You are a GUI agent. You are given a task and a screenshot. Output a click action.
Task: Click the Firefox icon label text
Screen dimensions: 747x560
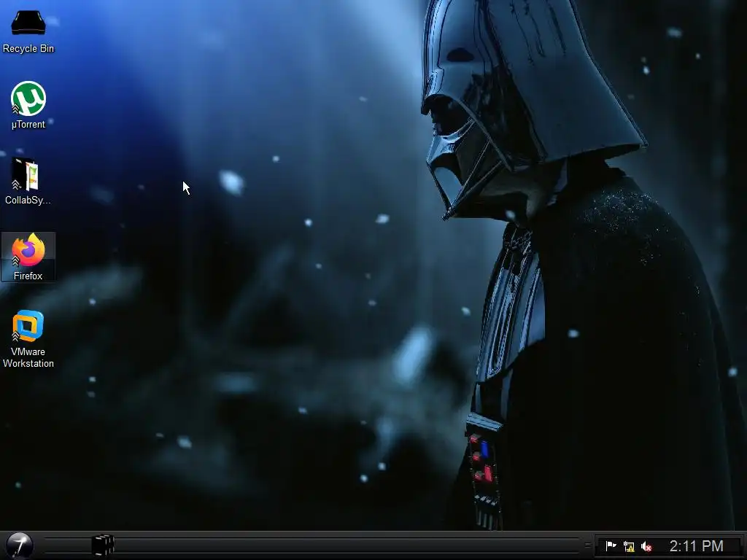(x=28, y=276)
